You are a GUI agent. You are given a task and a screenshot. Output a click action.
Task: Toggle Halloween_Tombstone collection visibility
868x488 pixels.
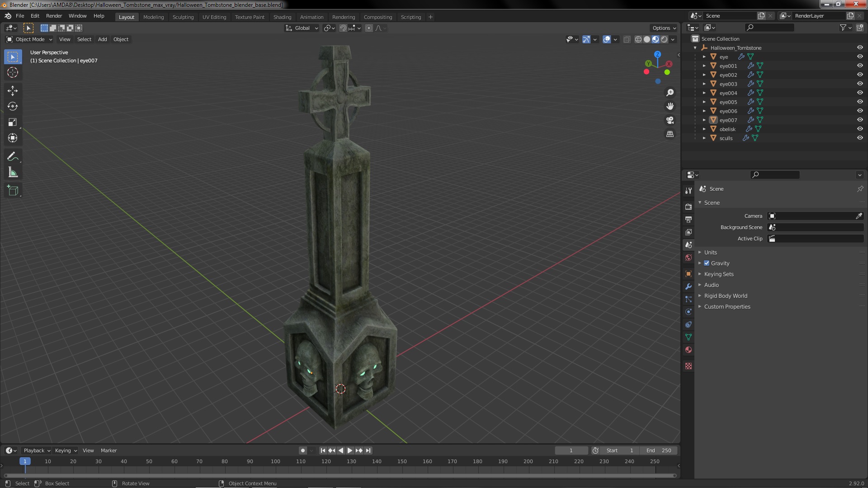click(860, 47)
